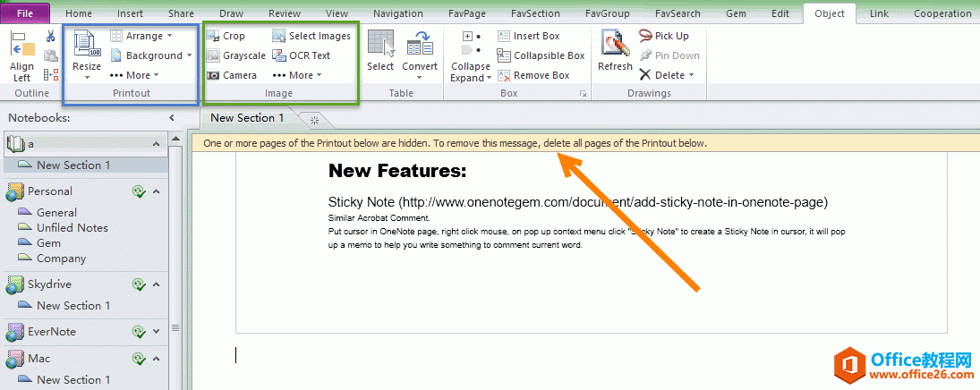Screen dimensions: 980x390
Task: Choose Select Images in Image group
Action: tap(311, 37)
